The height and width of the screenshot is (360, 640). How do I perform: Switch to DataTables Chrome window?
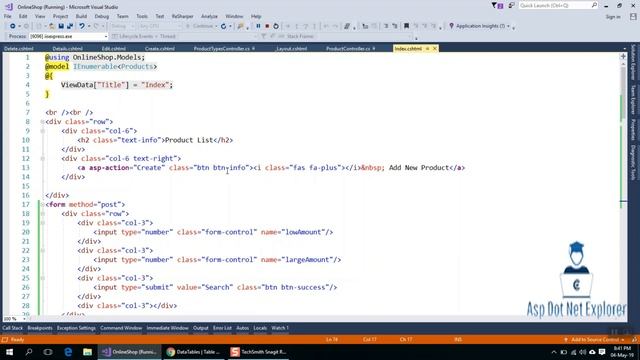pyautogui.click(x=193, y=352)
